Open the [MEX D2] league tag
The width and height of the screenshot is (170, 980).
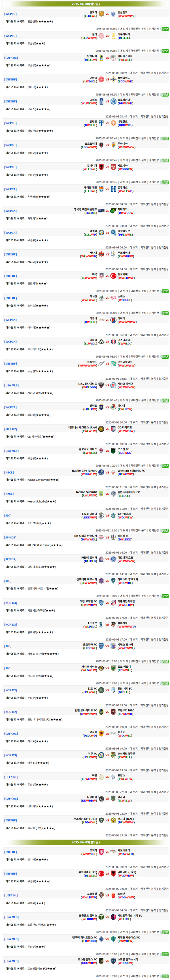pyautogui.click(x=11, y=429)
